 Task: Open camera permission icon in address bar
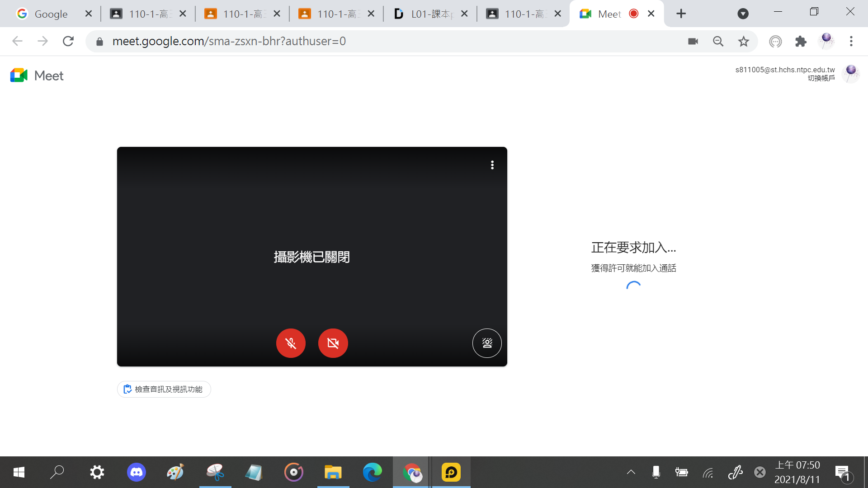[x=693, y=42]
